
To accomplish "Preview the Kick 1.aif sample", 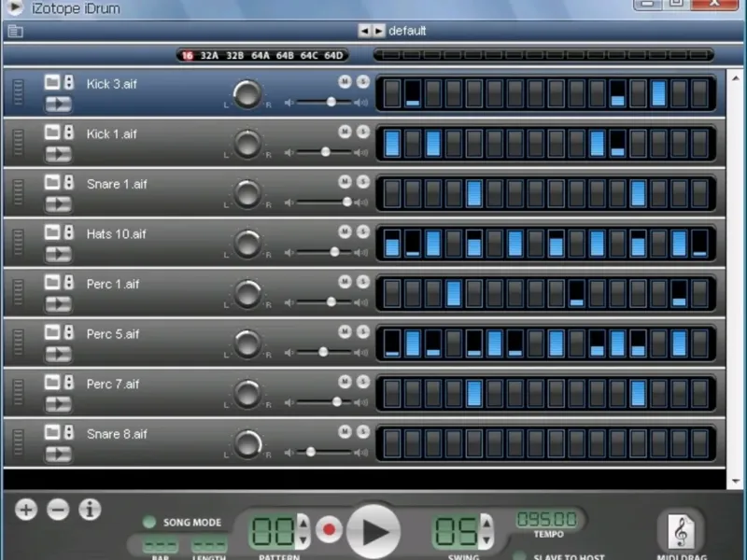I will (x=58, y=154).
